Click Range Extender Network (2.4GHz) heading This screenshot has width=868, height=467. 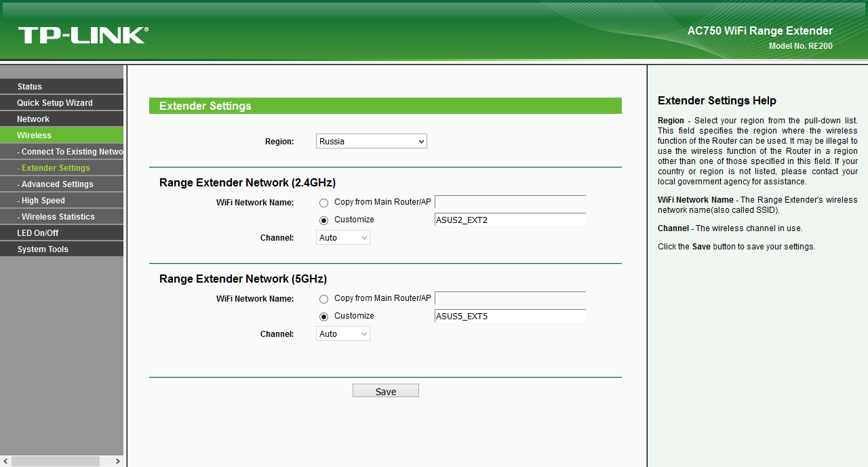[x=248, y=183]
